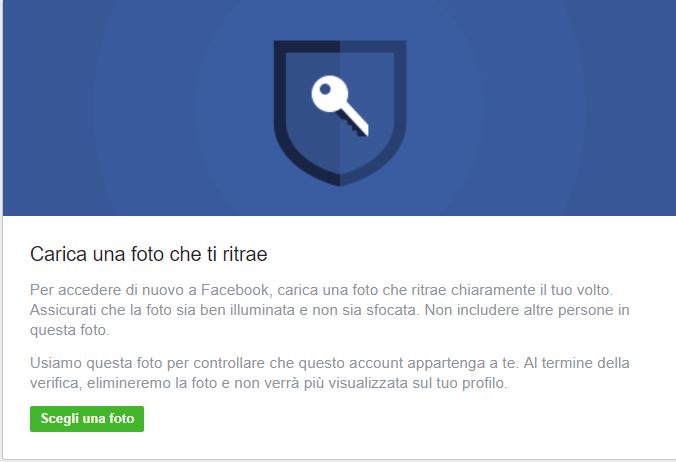This screenshot has height=462, width=676.
Task: Click the round hole in the key head
Action: [x=325, y=89]
